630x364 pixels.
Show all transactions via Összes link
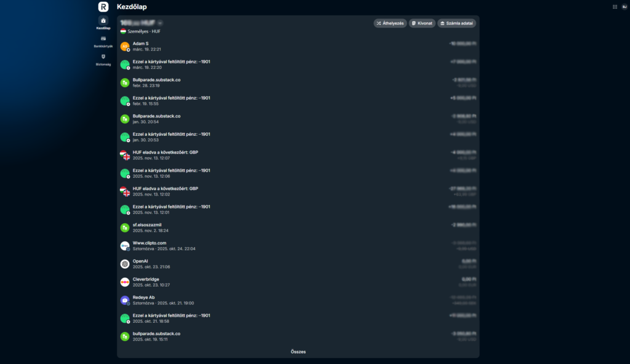click(x=298, y=352)
